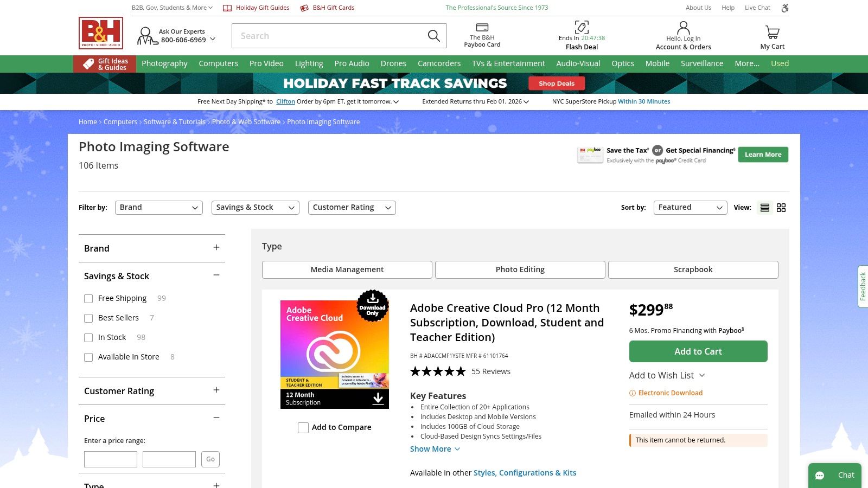Click the B&H Photo Video Audio logo
This screenshot has height=488, width=868.
[100, 33]
